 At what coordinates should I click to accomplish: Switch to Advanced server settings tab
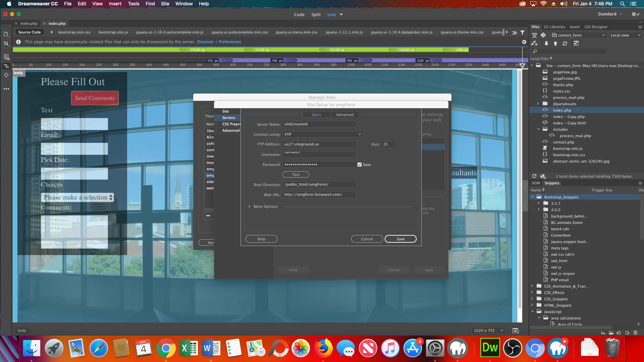click(x=344, y=115)
